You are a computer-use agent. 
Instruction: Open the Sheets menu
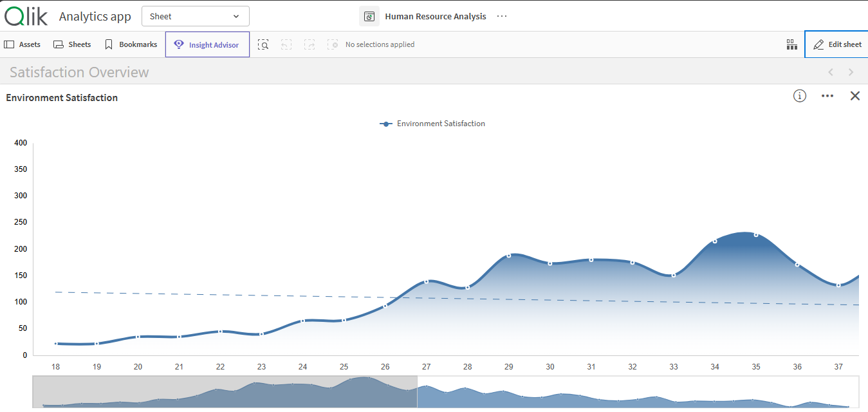tap(72, 44)
